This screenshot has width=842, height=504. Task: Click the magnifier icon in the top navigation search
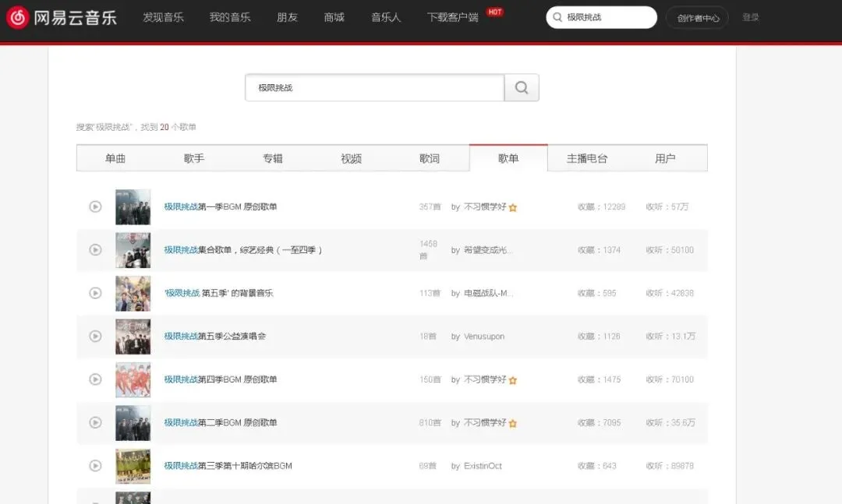[x=557, y=17]
